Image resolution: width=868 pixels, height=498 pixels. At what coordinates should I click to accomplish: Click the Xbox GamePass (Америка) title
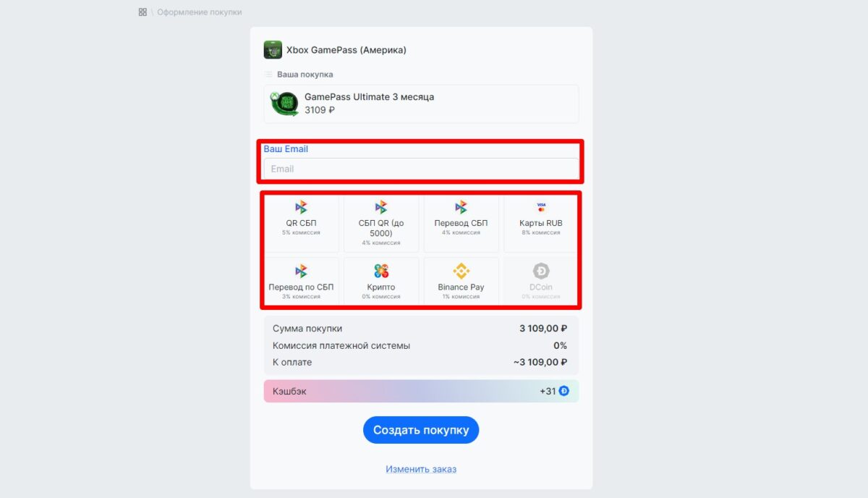[346, 50]
